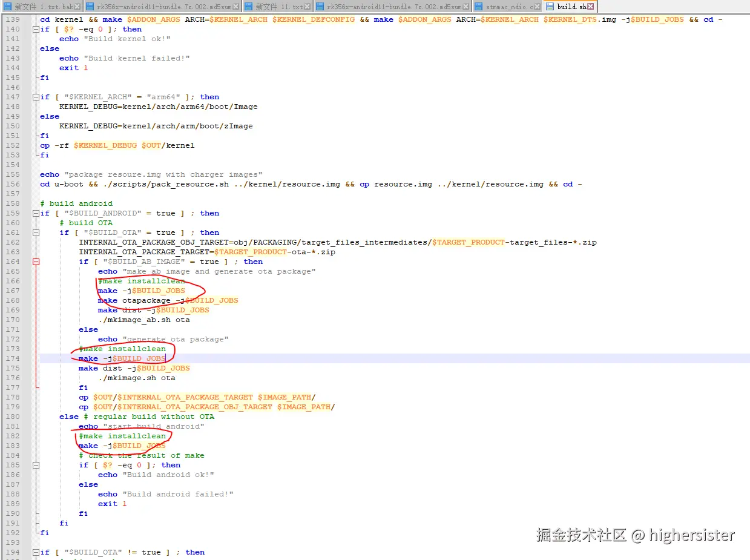750x560 pixels.
Task: Click '#make installclean' on line 173
Action: [x=122, y=349]
